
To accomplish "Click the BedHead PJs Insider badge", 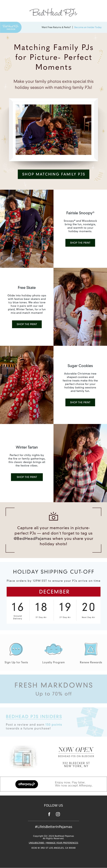I will (10, 27).
